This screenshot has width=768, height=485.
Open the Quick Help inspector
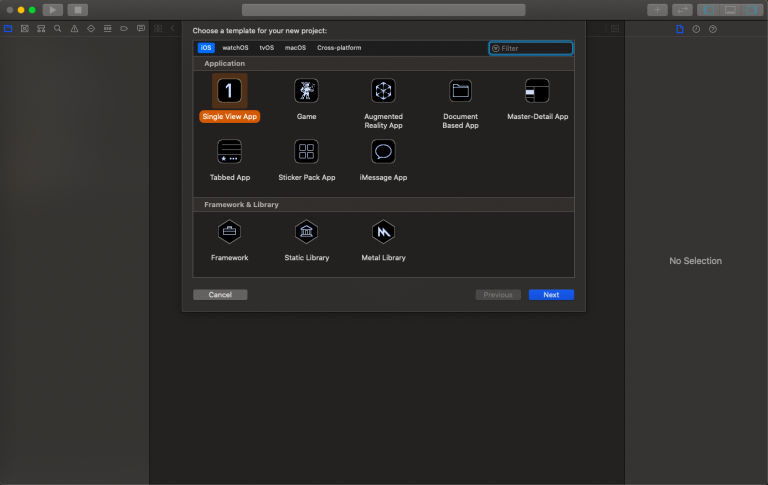coord(713,29)
